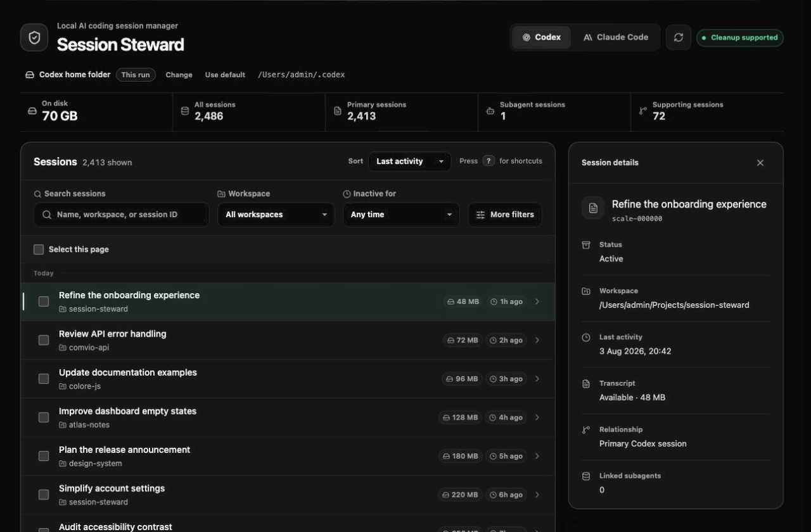Image resolution: width=811 pixels, height=532 pixels.
Task: Tick checkbox for Update documentation examples
Action: click(x=44, y=379)
